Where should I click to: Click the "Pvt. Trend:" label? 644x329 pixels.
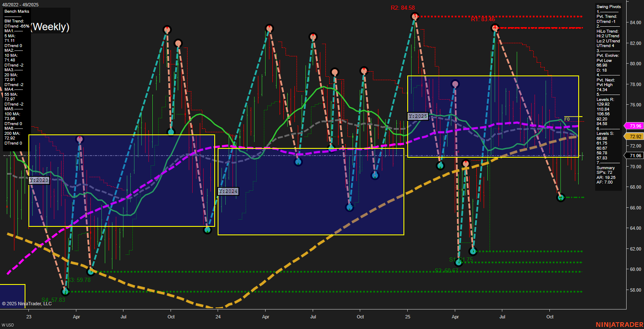(x=607, y=17)
